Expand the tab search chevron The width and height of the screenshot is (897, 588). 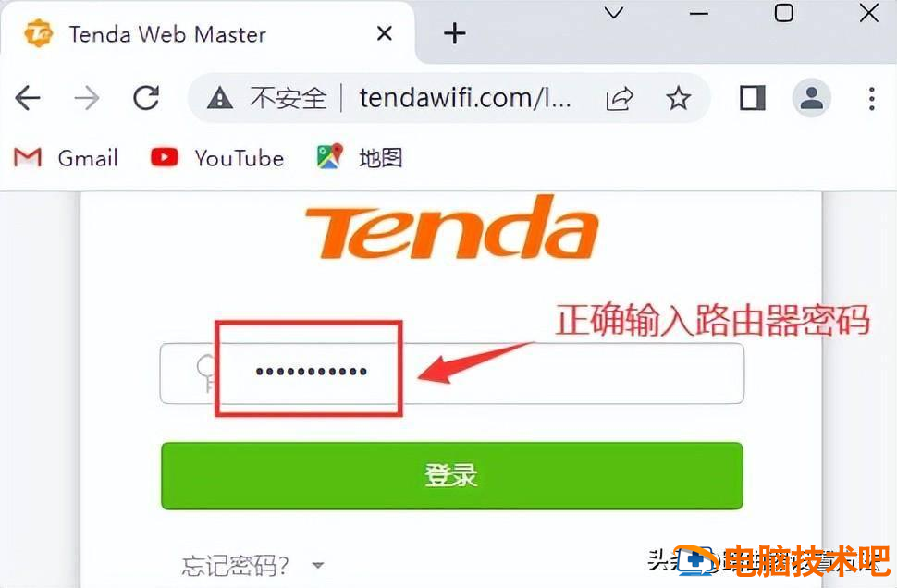coord(614,13)
